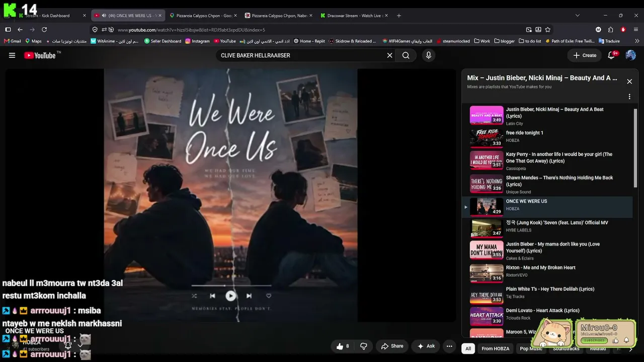
Task: Open the browser sidebar panel icon
Action: tap(8, 30)
